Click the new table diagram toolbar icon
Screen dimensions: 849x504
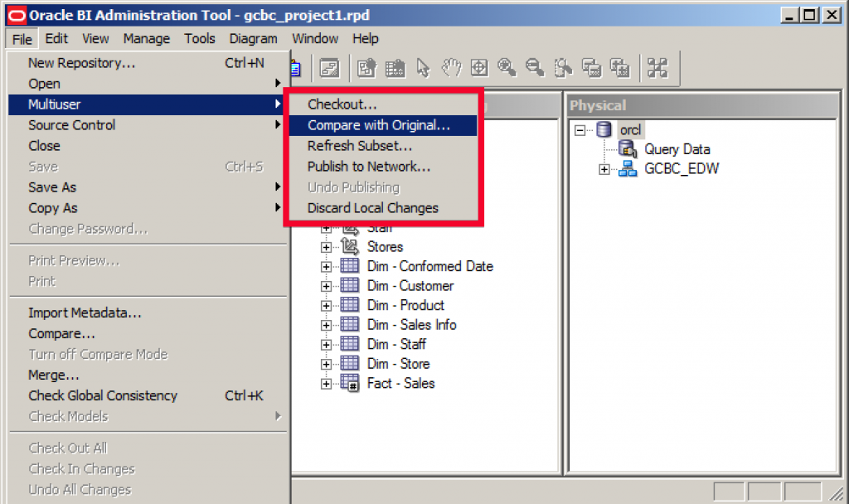coord(366,68)
